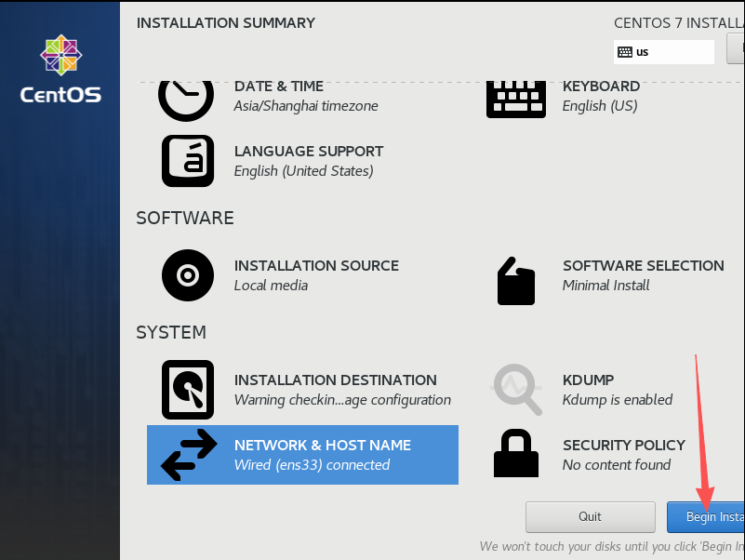Click the Quit button
Image resolution: width=745 pixels, height=560 pixels.
pyautogui.click(x=590, y=516)
